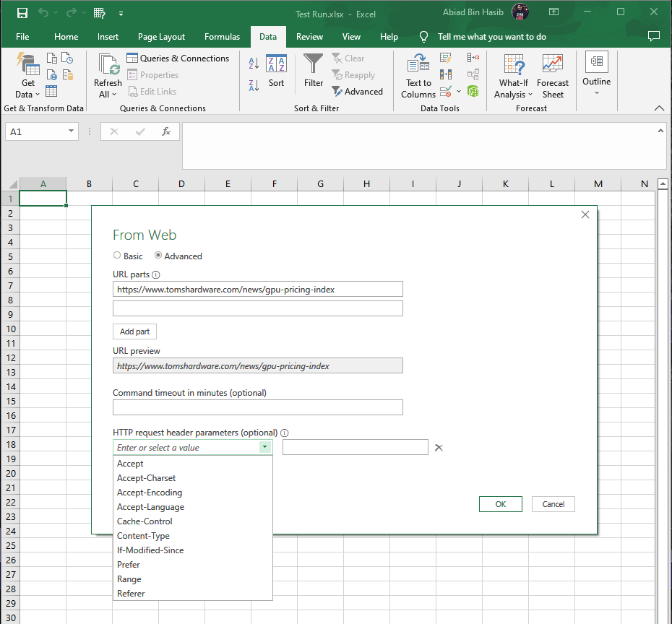The image size is (672, 624).
Task: Open the Name Box dropdown arrow
Action: pos(71,131)
